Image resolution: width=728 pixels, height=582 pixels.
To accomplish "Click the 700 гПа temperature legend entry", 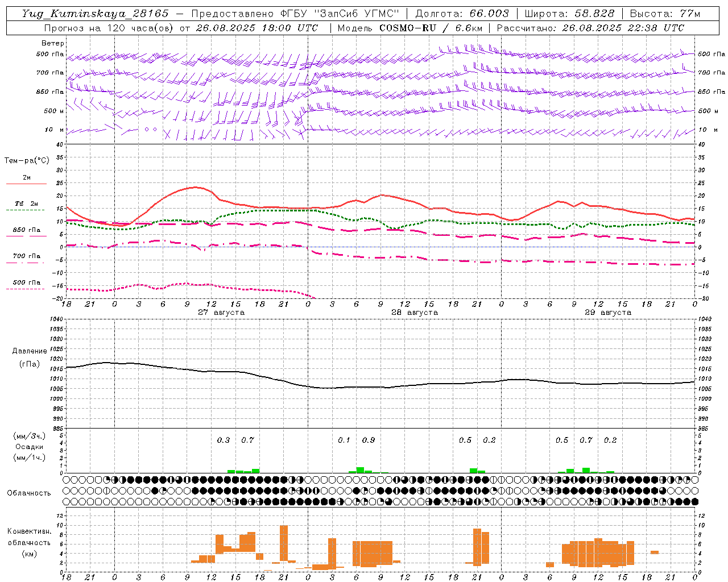I will [27, 256].
